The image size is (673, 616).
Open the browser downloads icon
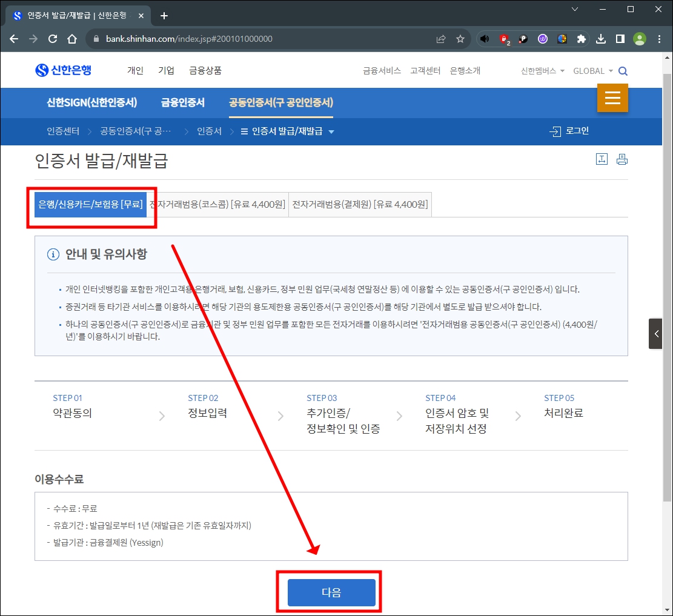tap(601, 39)
